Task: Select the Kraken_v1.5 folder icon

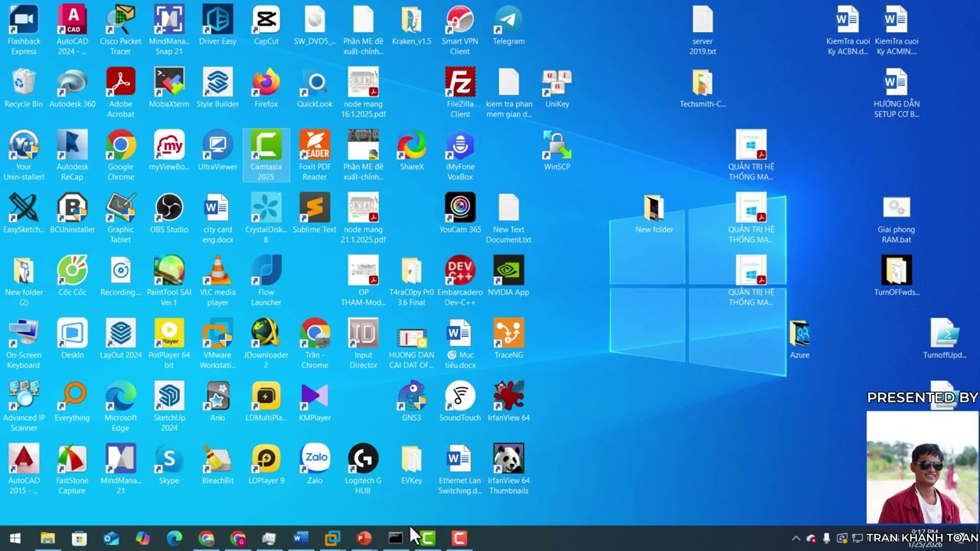Action: [411, 25]
